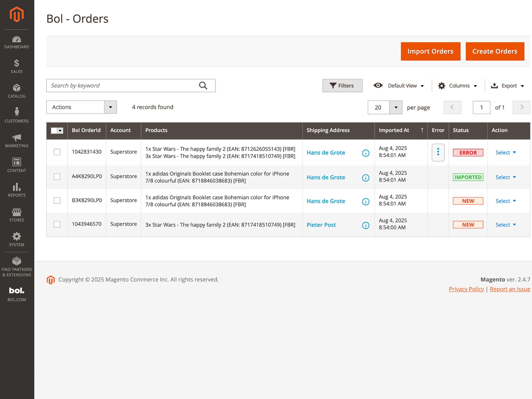Click the search magnifier icon
532x399 pixels.
203,85
